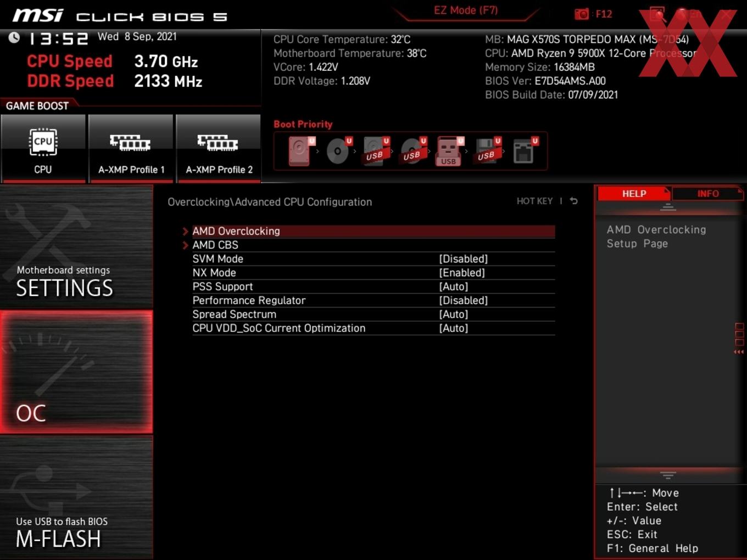Select the USB optical drive boot icon
The image size is (747, 560).
[414, 150]
